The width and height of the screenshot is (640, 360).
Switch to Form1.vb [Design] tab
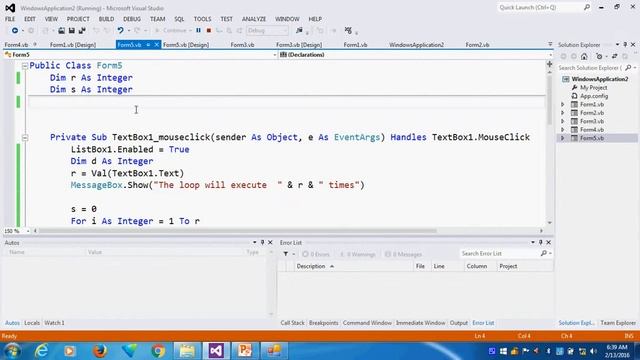73,45
